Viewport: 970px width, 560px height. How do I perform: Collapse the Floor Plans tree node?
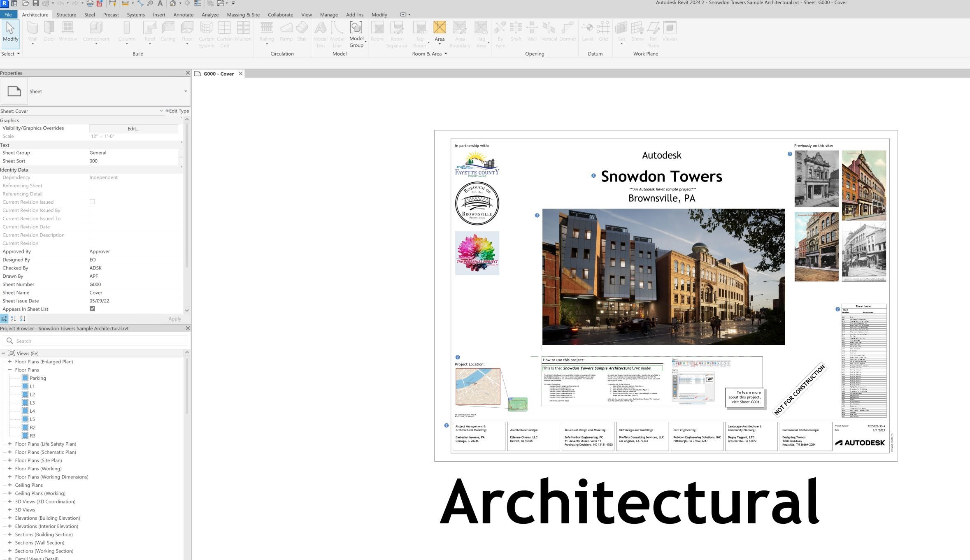click(x=10, y=370)
